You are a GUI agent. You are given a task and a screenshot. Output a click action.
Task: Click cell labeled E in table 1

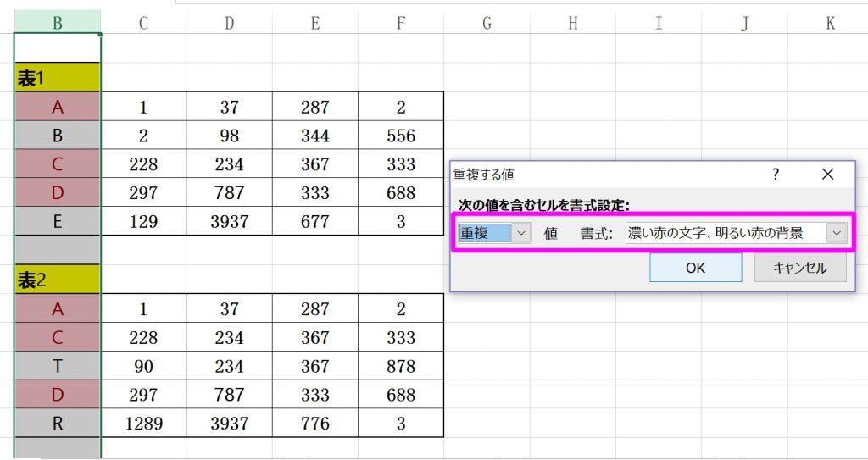pyautogui.click(x=58, y=222)
